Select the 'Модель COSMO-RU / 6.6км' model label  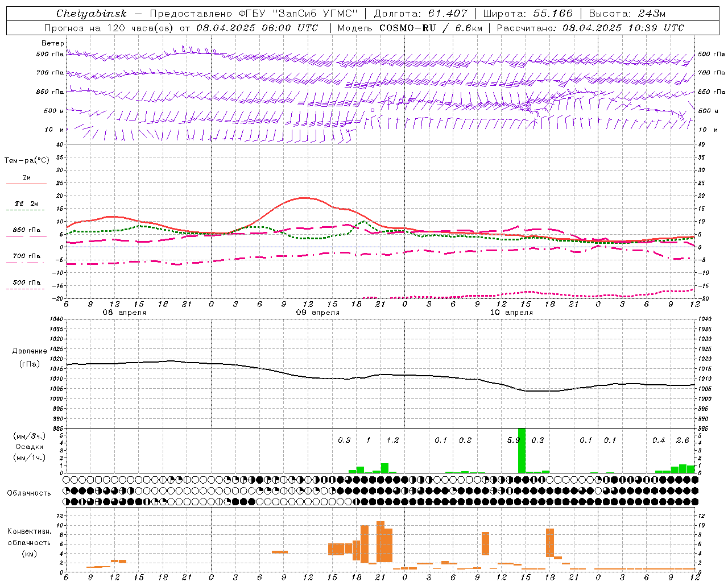tap(410, 28)
